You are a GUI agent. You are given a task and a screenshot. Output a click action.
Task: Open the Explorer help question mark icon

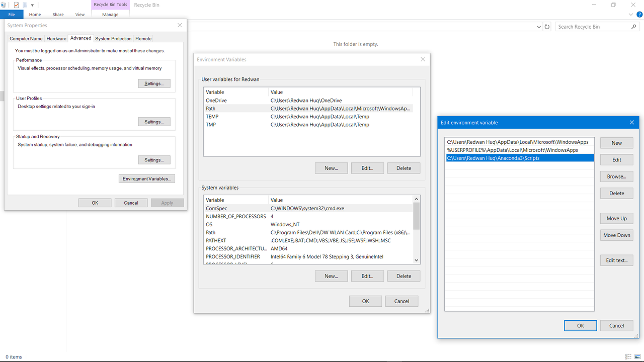point(639,15)
